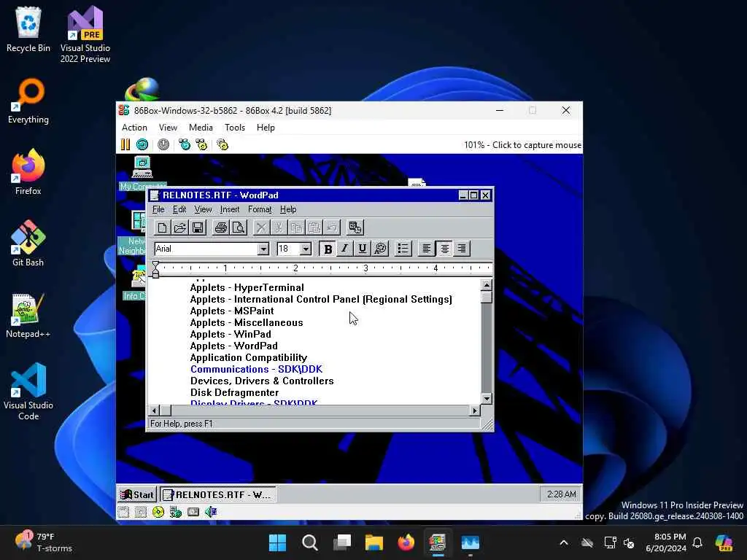Open weather widget showing 79°F T-storms
The image size is (747, 560).
point(44,542)
